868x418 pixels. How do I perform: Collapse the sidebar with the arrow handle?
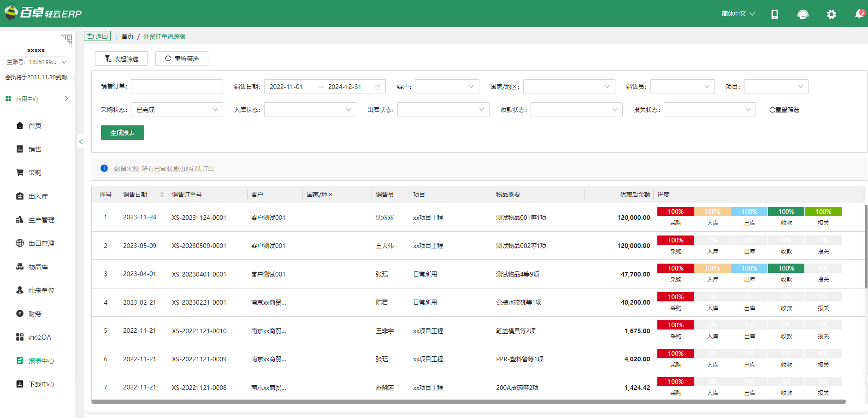click(x=81, y=142)
